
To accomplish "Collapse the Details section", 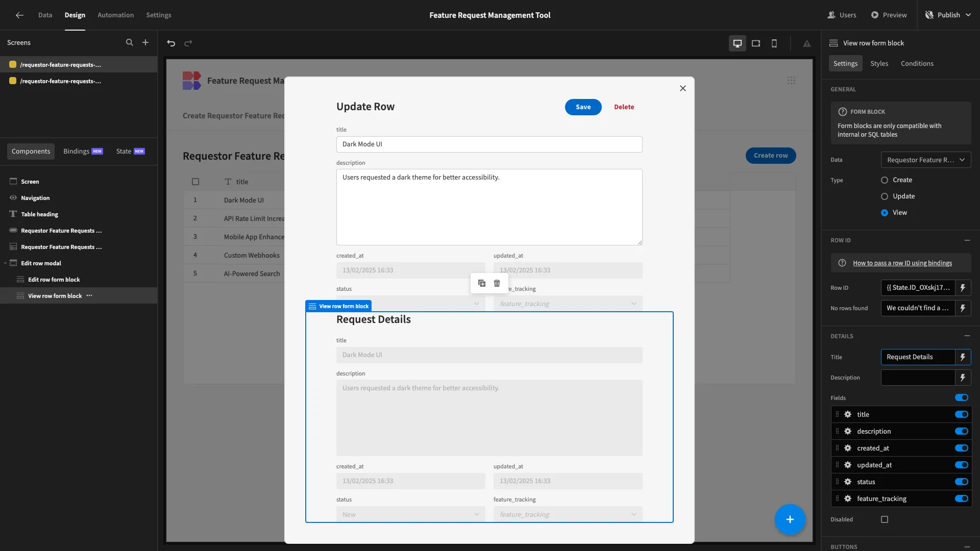I will click(x=967, y=336).
